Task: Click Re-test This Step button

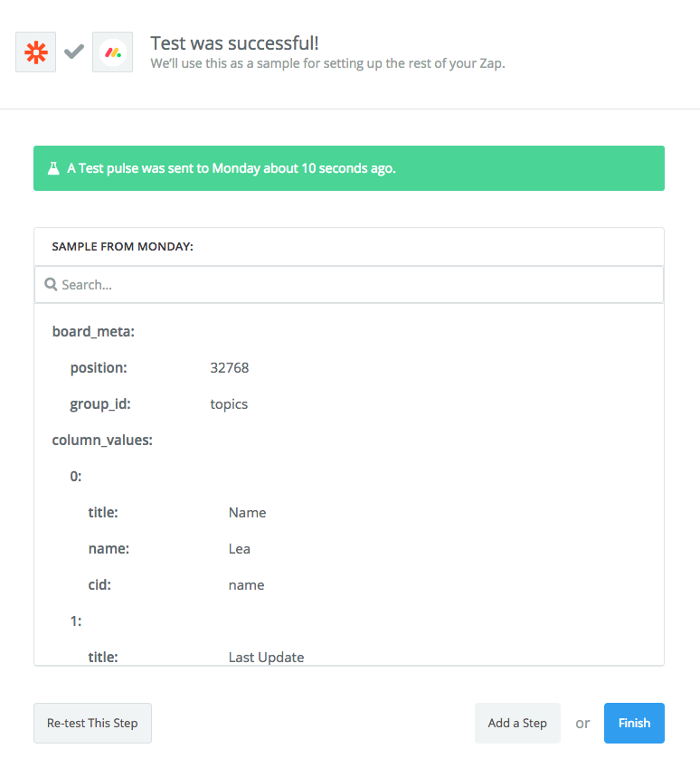Action: tap(92, 724)
